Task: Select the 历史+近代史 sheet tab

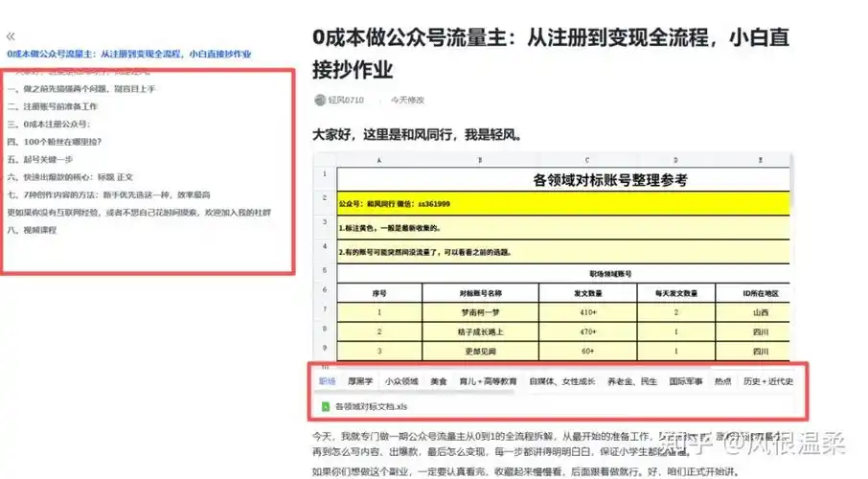Action: click(x=768, y=381)
